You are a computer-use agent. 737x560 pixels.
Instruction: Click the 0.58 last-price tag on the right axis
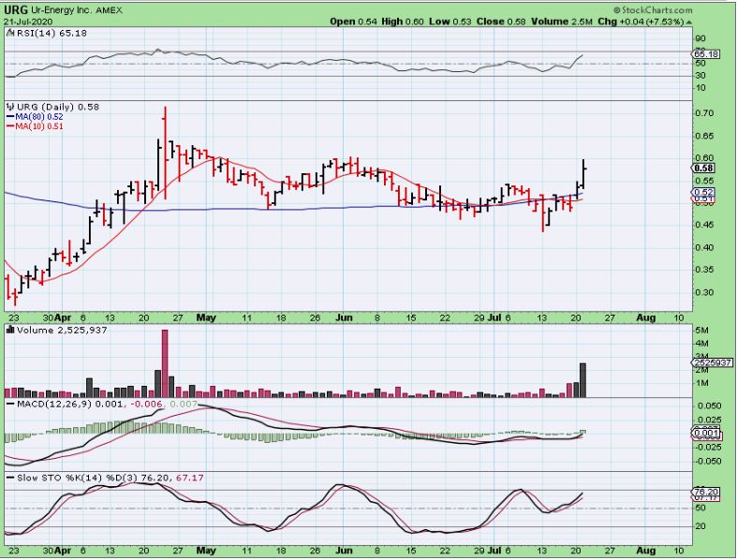(703, 169)
